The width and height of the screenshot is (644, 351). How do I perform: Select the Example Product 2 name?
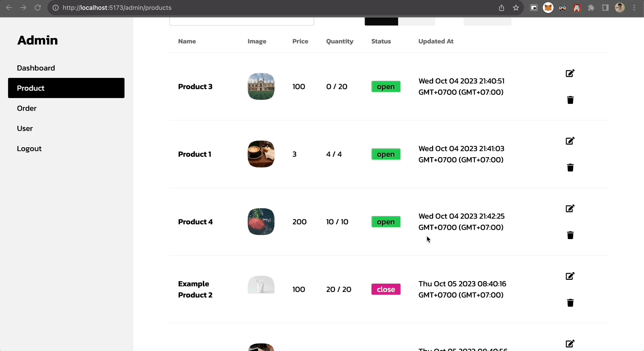coord(195,289)
